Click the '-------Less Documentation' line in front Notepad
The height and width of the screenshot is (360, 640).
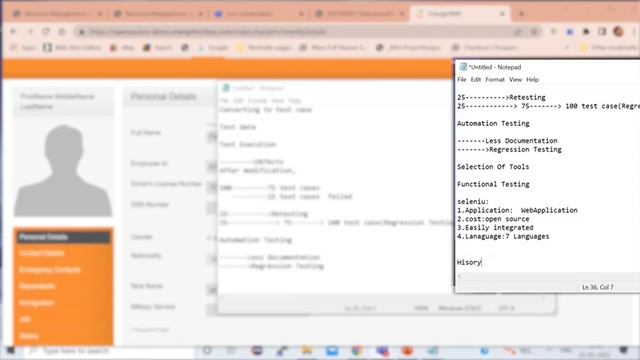click(x=507, y=140)
